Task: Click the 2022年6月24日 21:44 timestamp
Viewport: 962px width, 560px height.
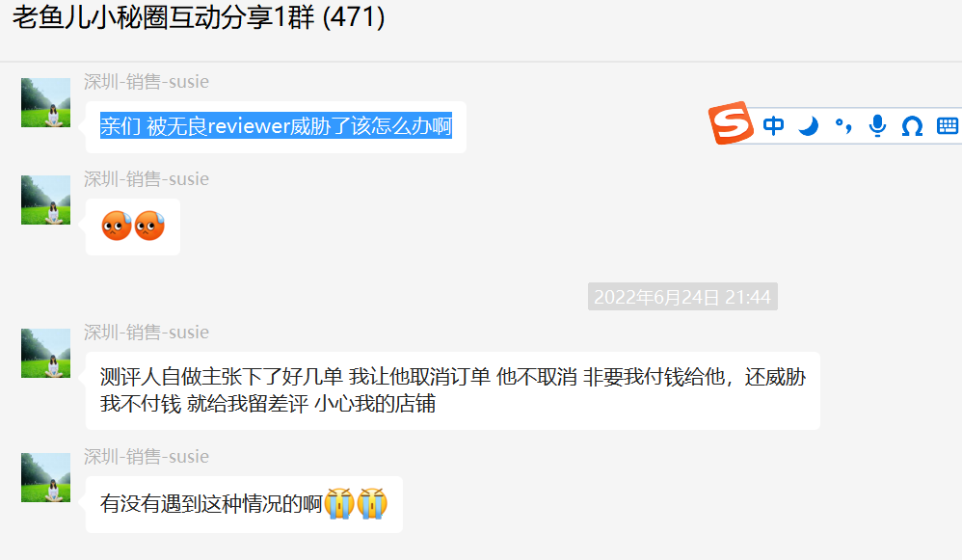Action: tap(682, 297)
